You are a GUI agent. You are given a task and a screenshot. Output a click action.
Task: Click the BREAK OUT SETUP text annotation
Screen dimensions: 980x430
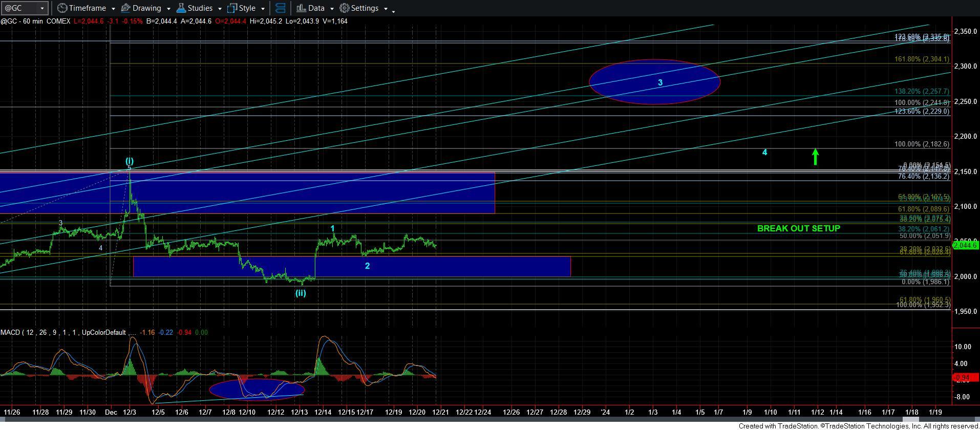click(798, 228)
